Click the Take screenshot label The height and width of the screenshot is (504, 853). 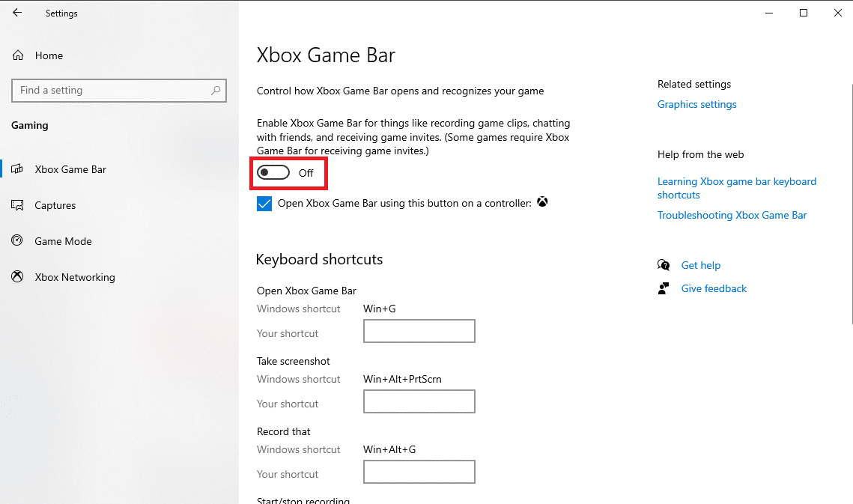click(x=294, y=362)
